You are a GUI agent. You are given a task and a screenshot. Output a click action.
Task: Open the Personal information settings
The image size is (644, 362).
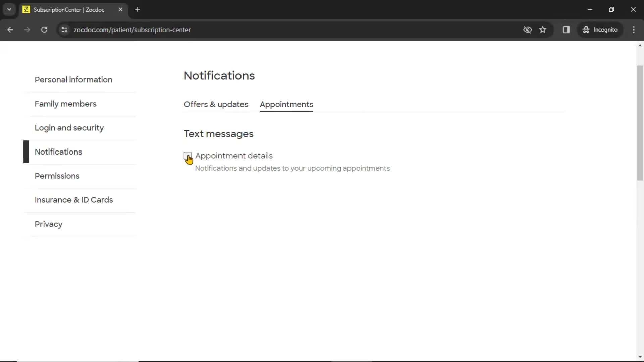73,79
